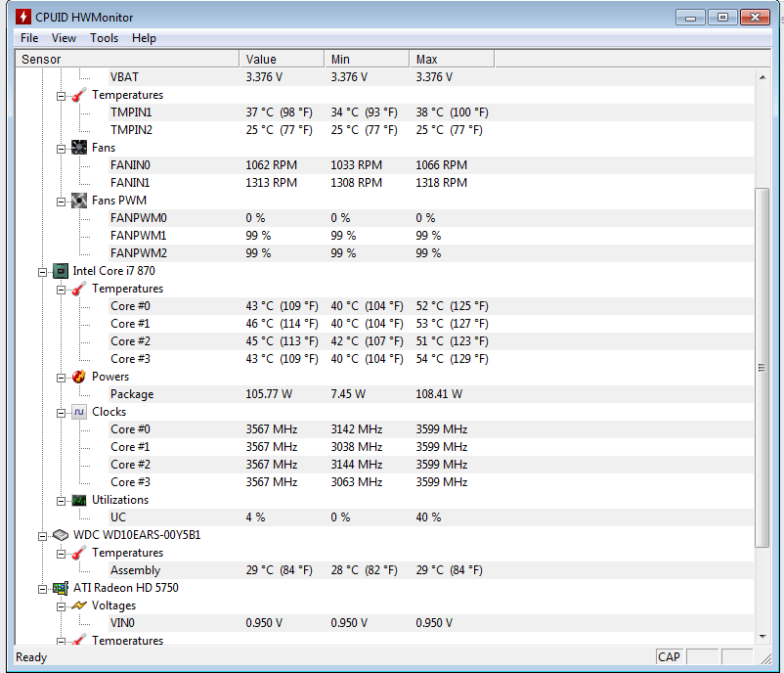
Task: Collapse the Intel Core i7 870 node
Action: tap(42, 272)
